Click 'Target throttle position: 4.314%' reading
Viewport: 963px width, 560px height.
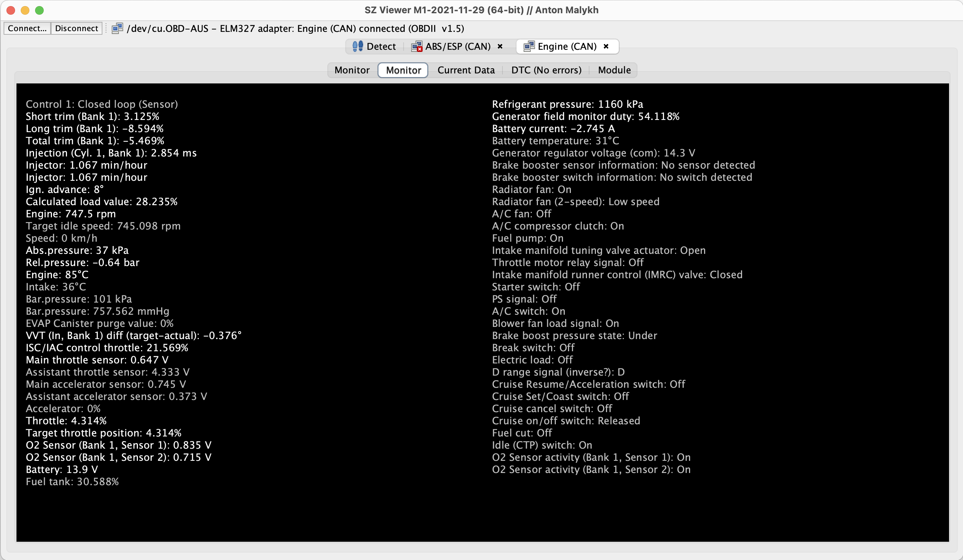click(103, 433)
